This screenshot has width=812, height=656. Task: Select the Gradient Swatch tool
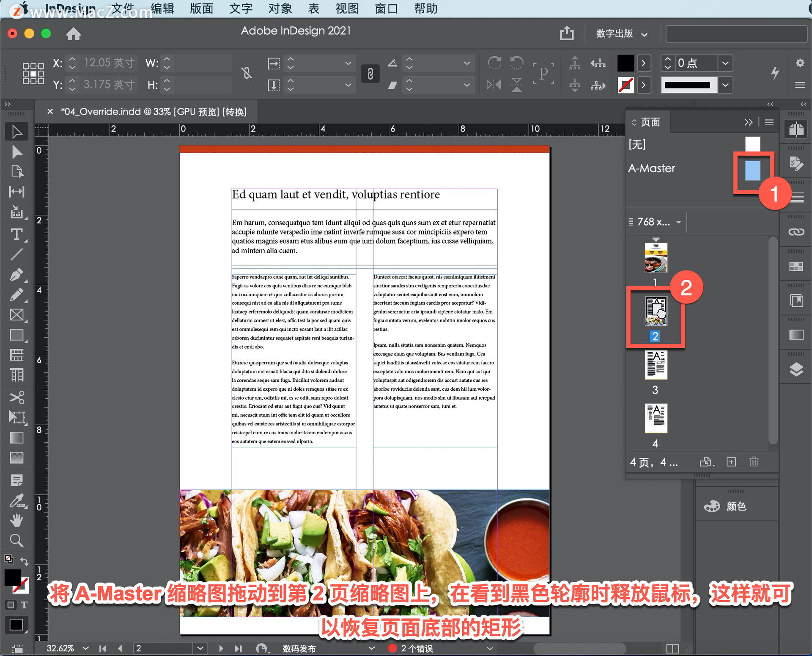16,438
